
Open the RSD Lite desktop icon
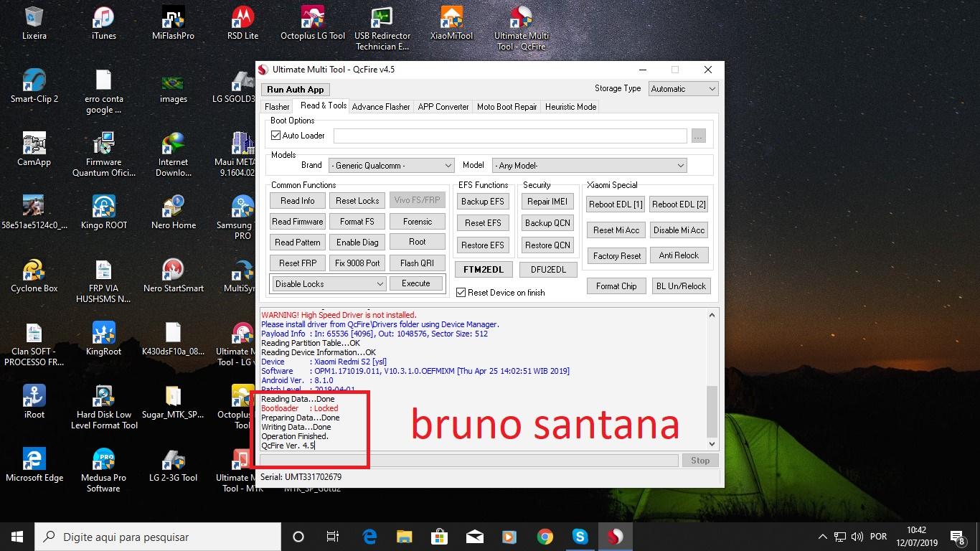[x=242, y=23]
